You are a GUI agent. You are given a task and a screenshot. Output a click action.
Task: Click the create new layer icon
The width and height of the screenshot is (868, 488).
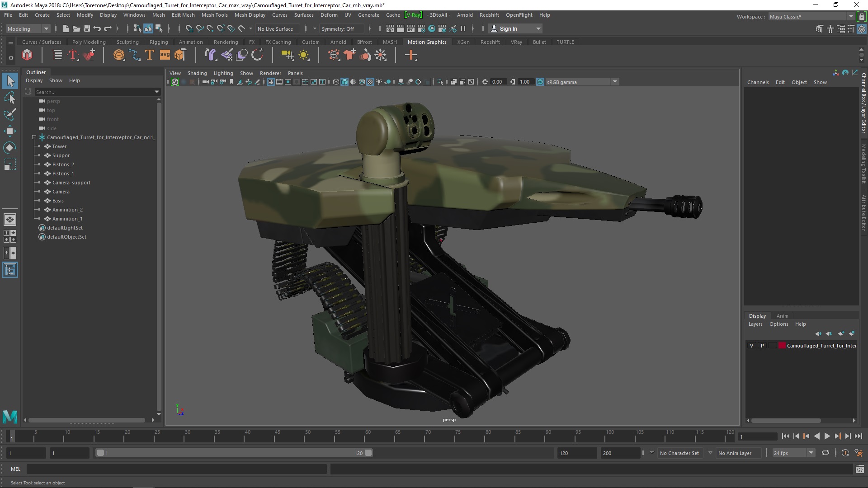point(841,333)
